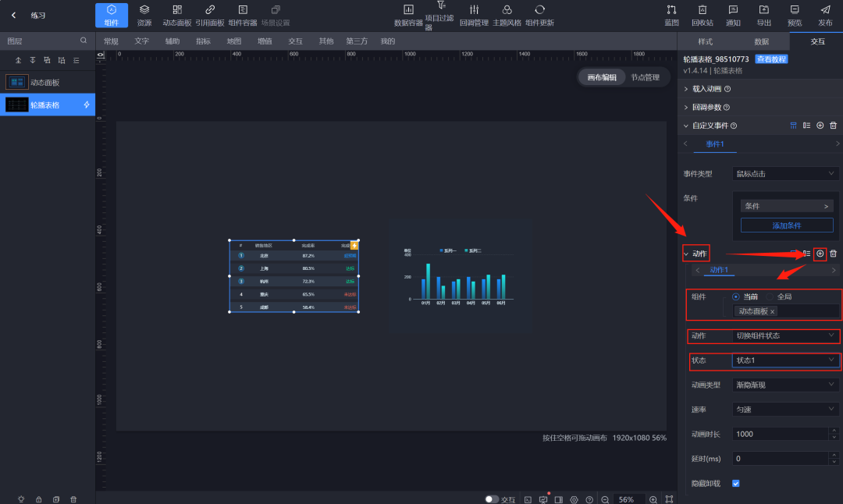Toggle the 隐藏卸载 checkbox
Image resolution: width=843 pixels, height=504 pixels.
735,483
